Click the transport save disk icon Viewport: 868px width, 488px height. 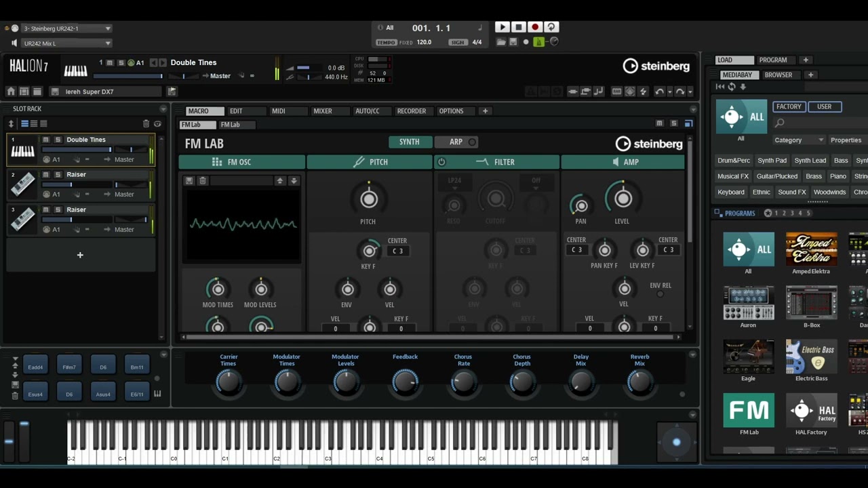[x=513, y=42]
